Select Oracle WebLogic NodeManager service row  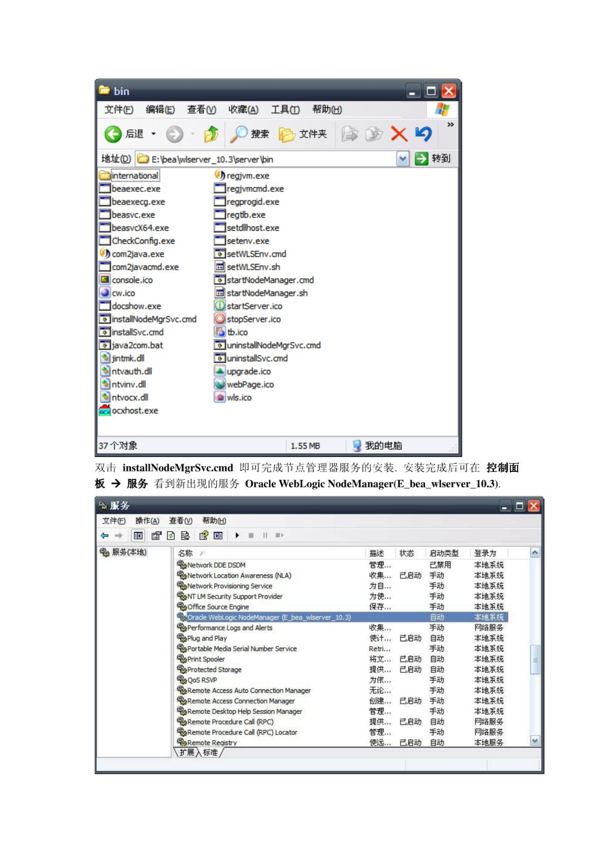tap(342, 617)
